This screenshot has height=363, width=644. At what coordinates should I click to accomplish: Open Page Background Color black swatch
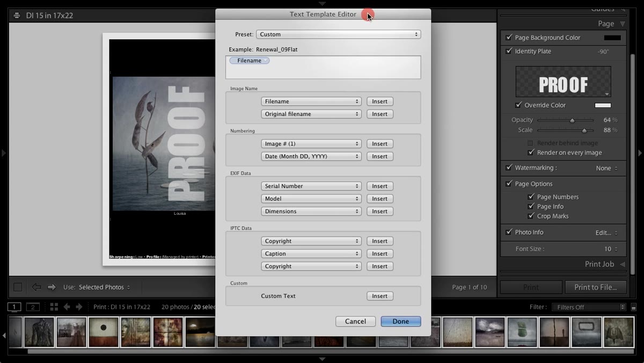tap(612, 38)
